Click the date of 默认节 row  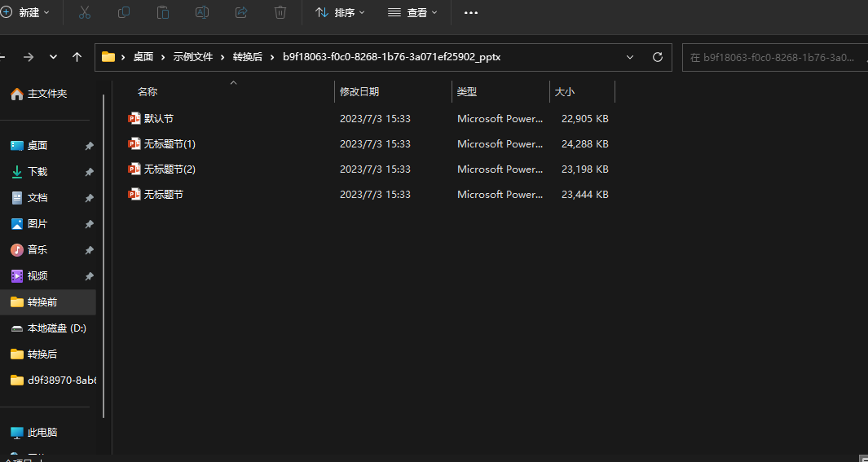[x=375, y=118]
